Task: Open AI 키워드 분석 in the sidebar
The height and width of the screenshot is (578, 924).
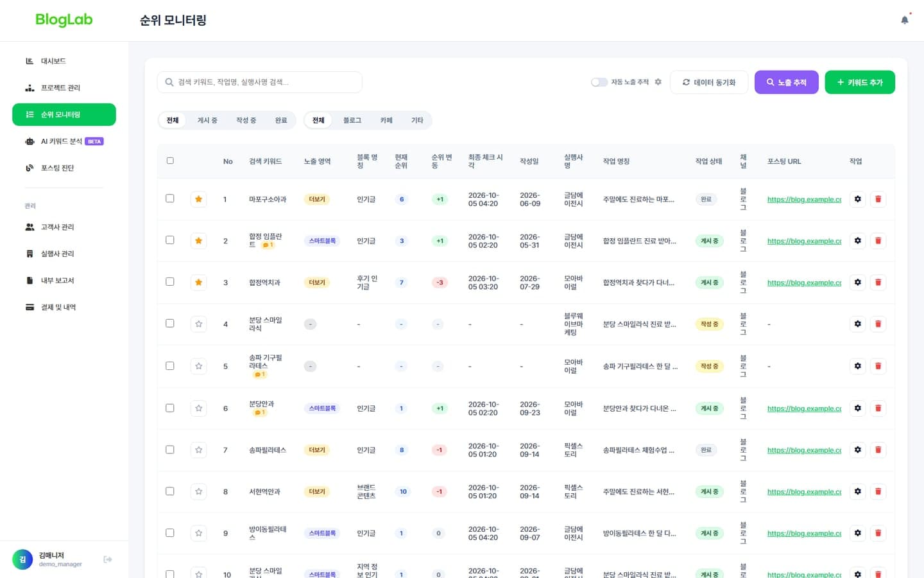Action: pyautogui.click(x=64, y=141)
